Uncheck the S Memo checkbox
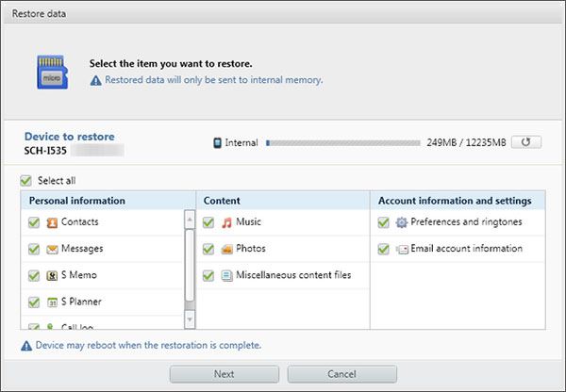Viewport: 566px width, 392px height. pyautogui.click(x=34, y=275)
